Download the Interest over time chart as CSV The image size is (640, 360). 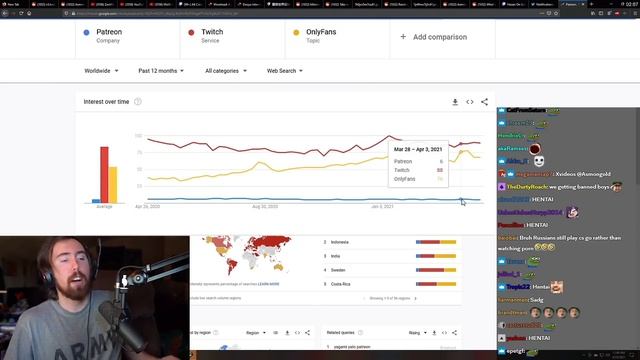(455, 102)
